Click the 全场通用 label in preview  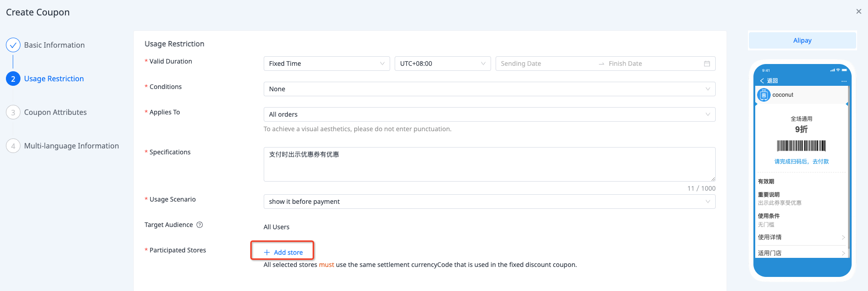point(801,119)
